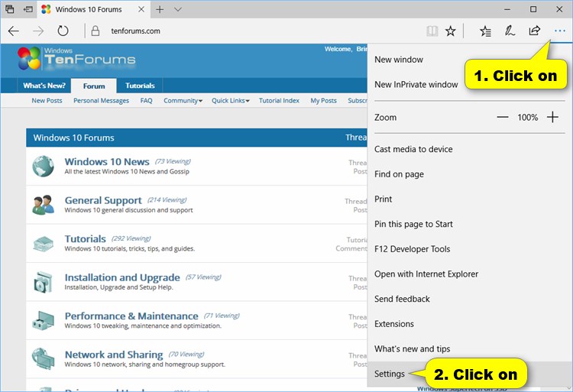This screenshot has width=573, height=392.
Task: Open new tab with plus button
Action: pos(160,9)
